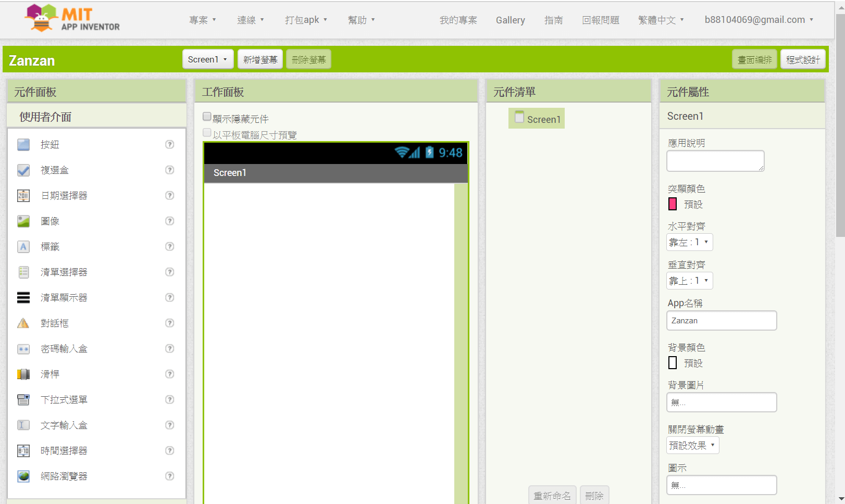Open the 繁體中文 language dropdown
The height and width of the screenshot is (504, 845).
661,20
